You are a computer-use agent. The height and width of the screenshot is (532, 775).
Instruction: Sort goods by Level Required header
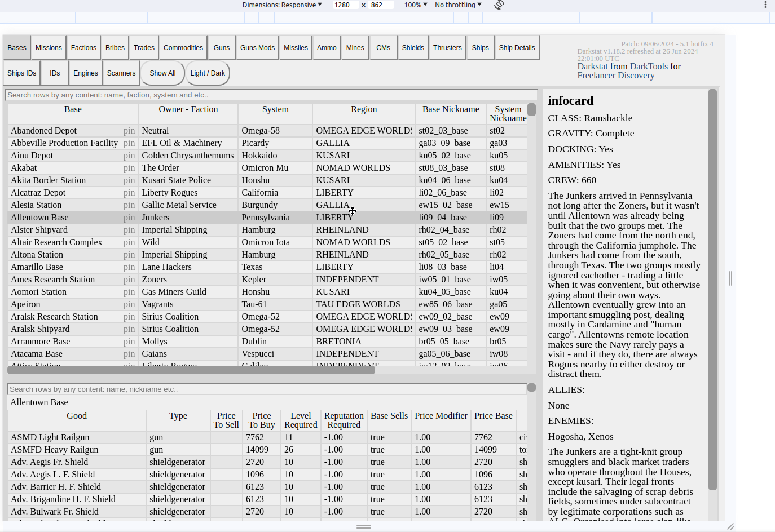point(301,420)
